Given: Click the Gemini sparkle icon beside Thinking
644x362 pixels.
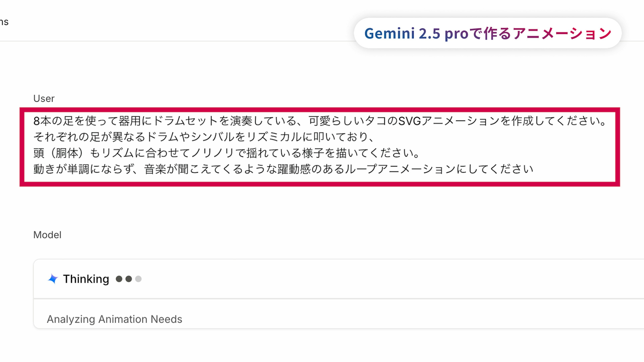Looking at the screenshot, I should [53, 279].
